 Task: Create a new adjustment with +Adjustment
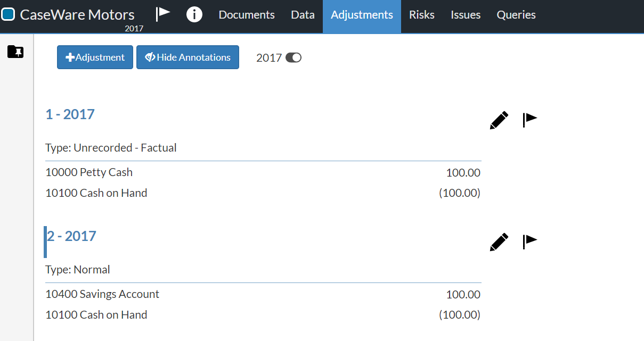tap(95, 57)
